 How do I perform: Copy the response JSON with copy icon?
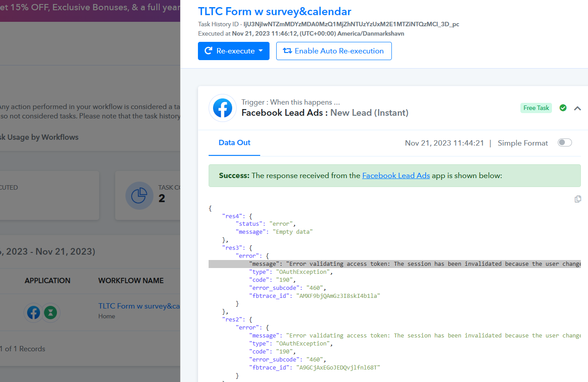578,199
